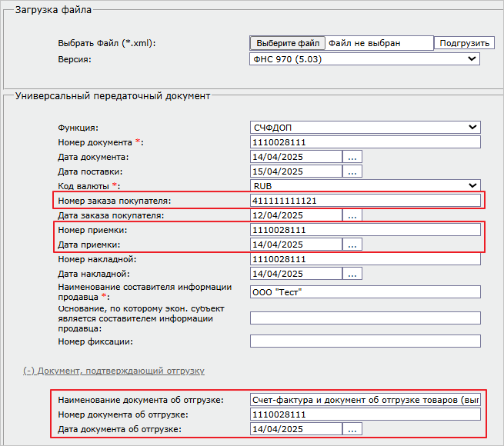Click the Выберите файл button
504x446 pixels.
pos(288,44)
